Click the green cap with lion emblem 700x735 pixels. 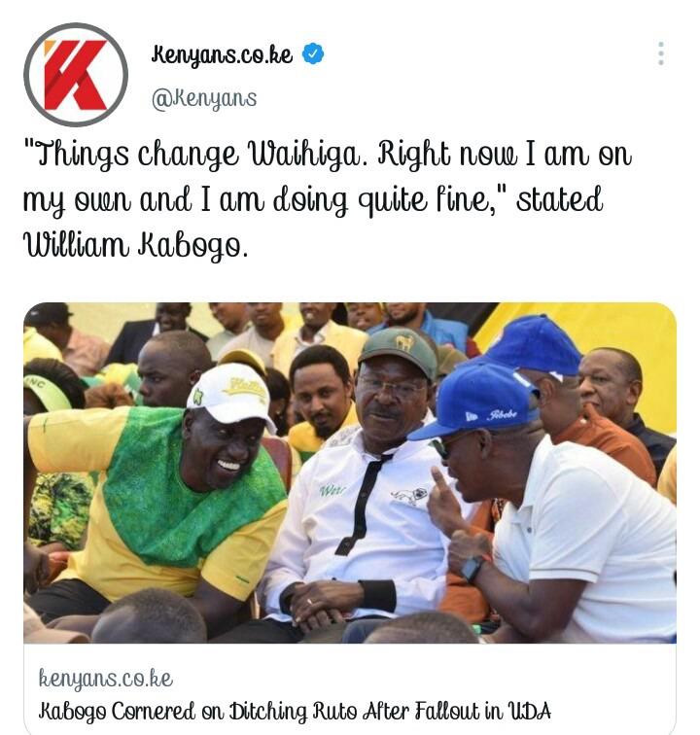pyautogui.click(x=398, y=351)
